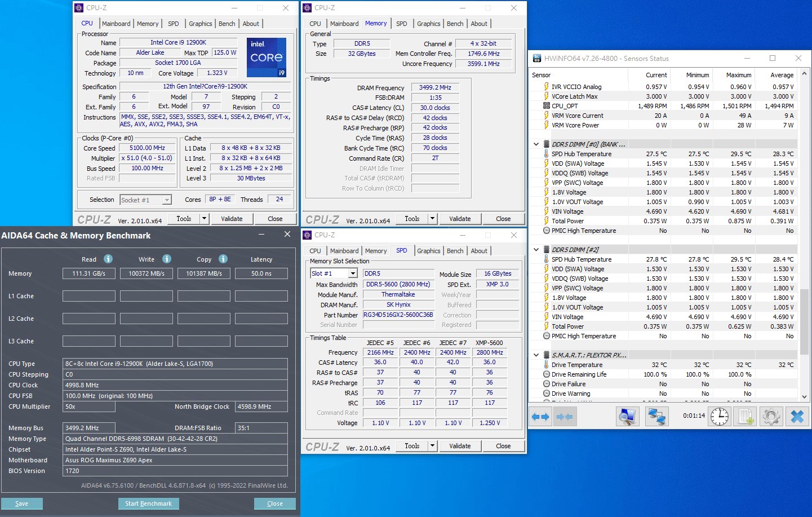Open Graphics tab in CPU-Z Memory window
The width and height of the screenshot is (812, 517).
click(429, 24)
